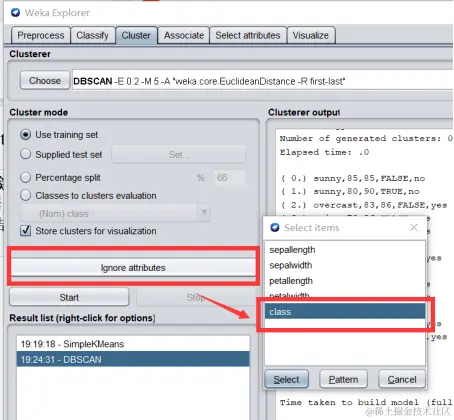Click the Weka Explorer window logo icon
This screenshot has width=454, height=420.
tap(15, 13)
